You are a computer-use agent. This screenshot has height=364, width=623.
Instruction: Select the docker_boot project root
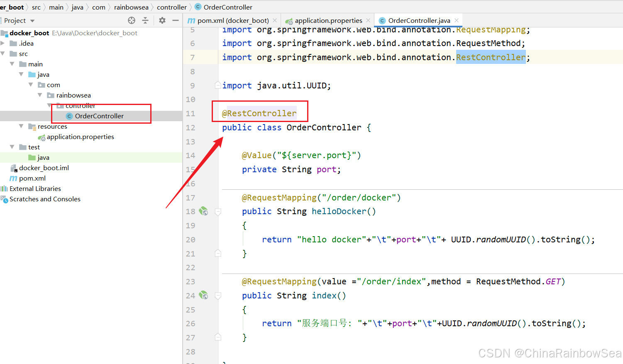click(x=29, y=33)
